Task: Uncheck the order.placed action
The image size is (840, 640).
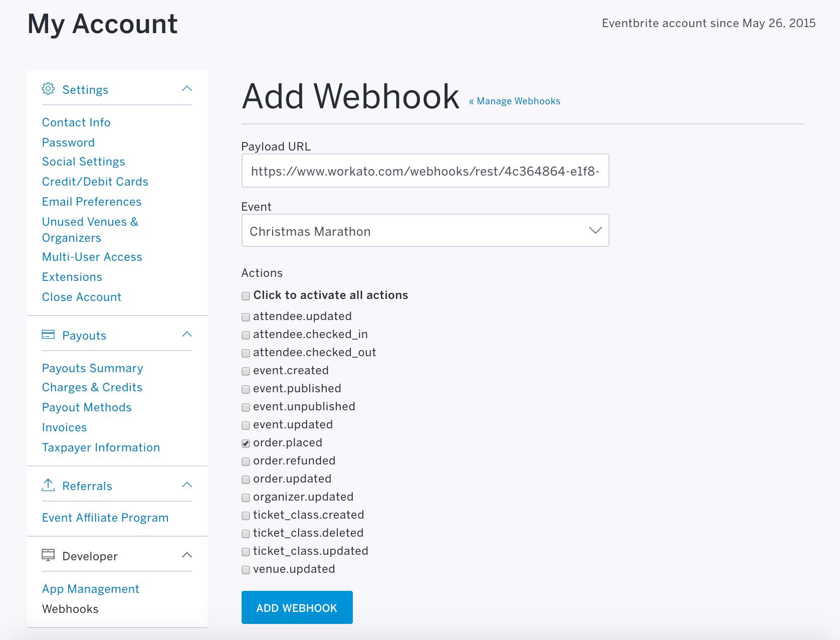Action: click(x=246, y=443)
